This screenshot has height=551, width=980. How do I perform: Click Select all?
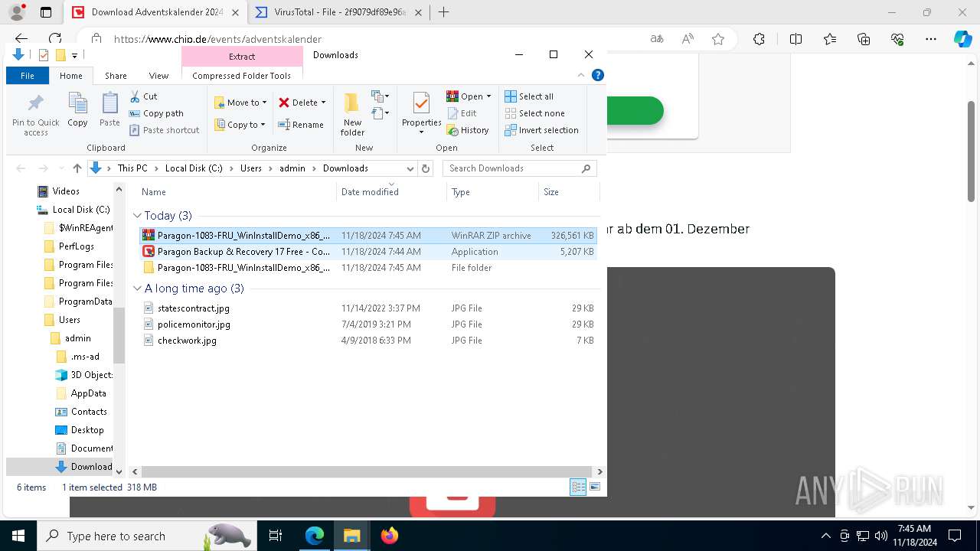[529, 96]
